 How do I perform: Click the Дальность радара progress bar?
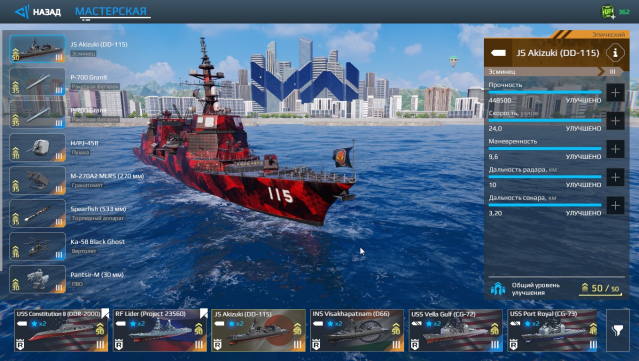545,176
